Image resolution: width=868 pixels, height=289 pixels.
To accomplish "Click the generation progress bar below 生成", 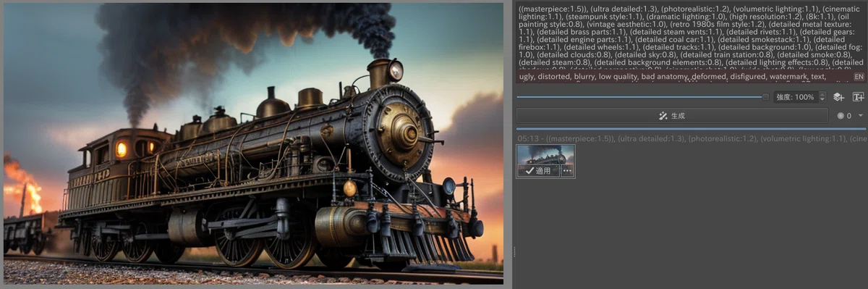I will 691,128.
